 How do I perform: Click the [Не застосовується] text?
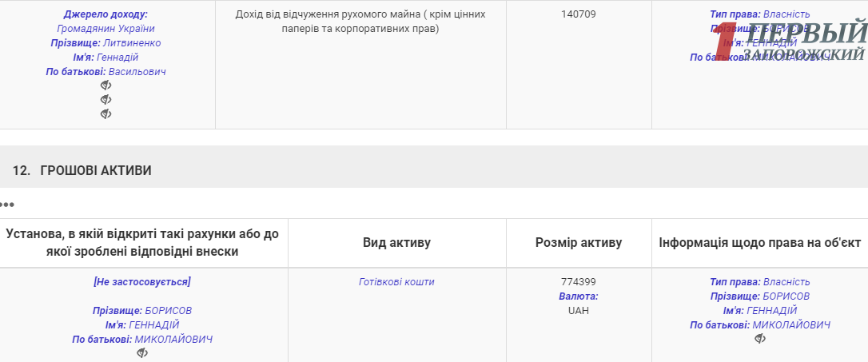tap(142, 282)
